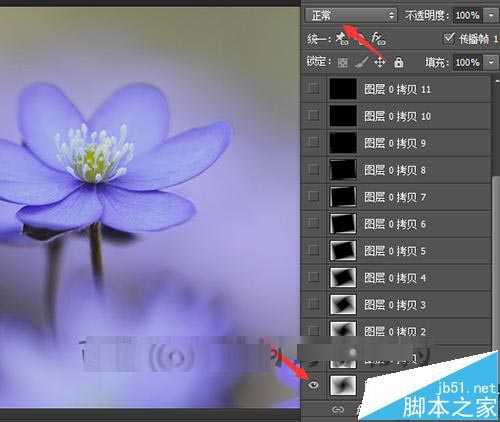Click thumbnail of 图层 0 拷贝 8
Image resolution: width=500 pixels, height=422 pixels.
point(343,170)
